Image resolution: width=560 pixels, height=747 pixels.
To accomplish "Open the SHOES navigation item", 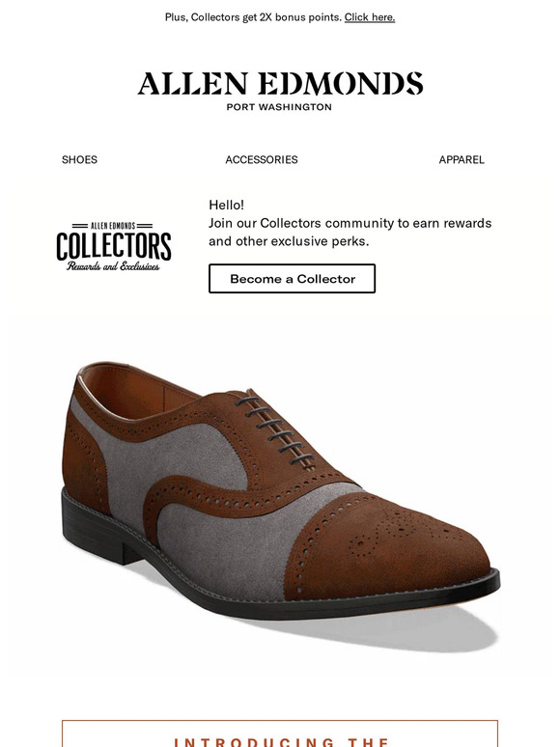I will pyautogui.click(x=79, y=159).
